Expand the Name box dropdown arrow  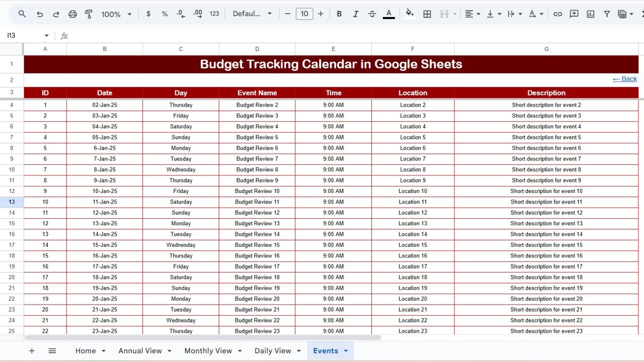(x=47, y=36)
